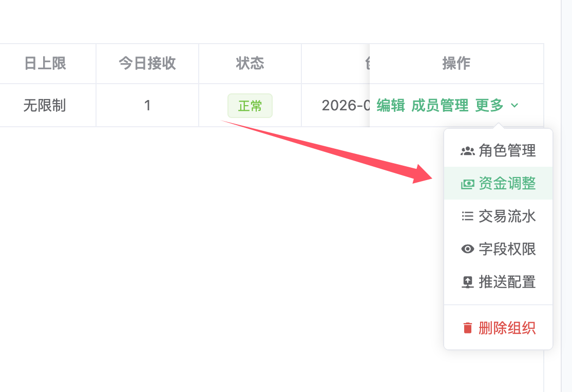This screenshot has height=392, width=572.
Task: Select the 删除组织 text in red
Action: tap(507, 328)
